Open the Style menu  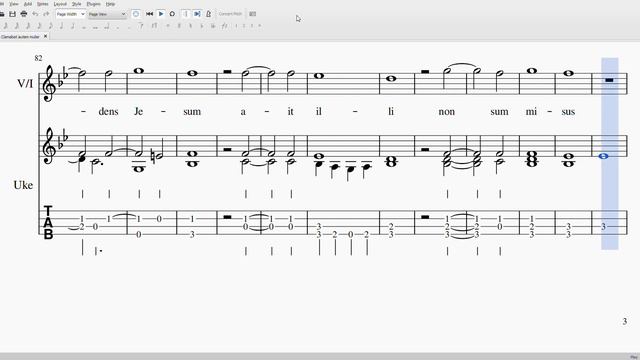(76, 4)
